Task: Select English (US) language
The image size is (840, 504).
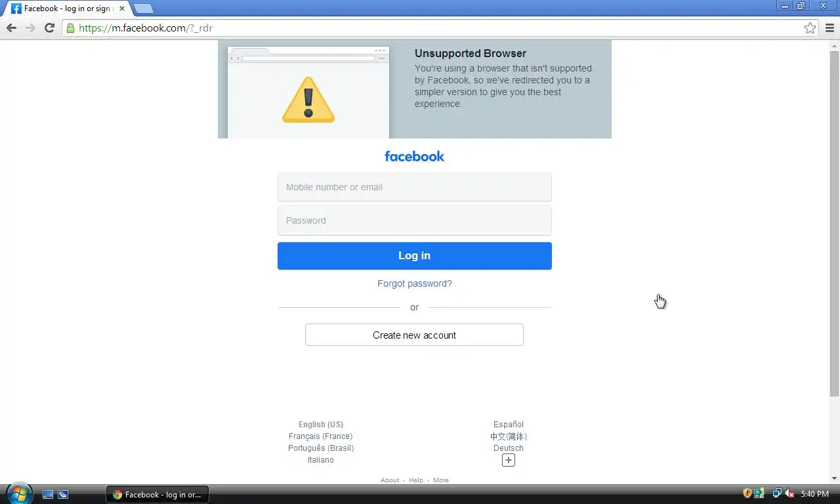Action: [x=321, y=425]
